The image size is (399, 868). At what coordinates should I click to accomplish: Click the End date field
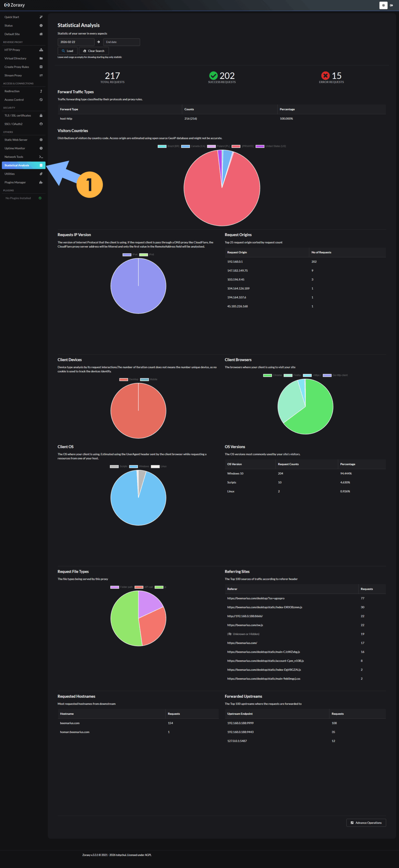(121, 42)
